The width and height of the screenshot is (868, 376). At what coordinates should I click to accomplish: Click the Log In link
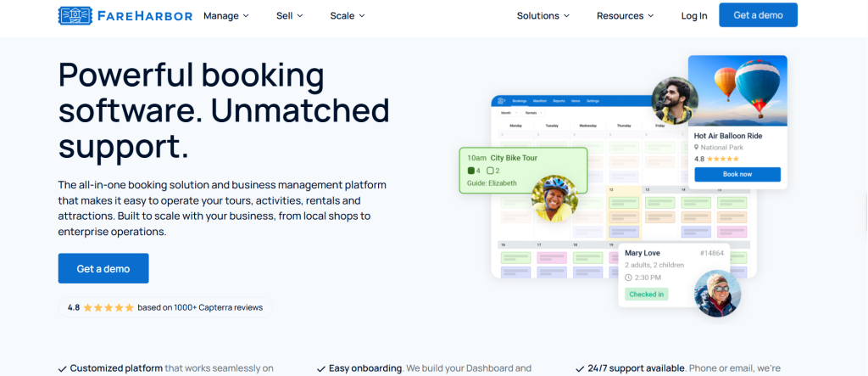[694, 15]
